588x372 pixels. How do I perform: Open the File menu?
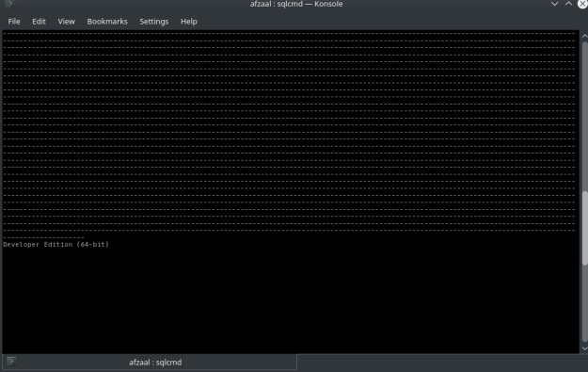(x=14, y=22)
